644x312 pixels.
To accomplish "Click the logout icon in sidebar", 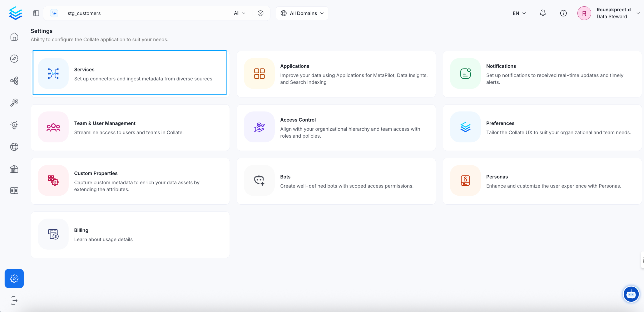I will pyautogui.click(x=14, y=300).
